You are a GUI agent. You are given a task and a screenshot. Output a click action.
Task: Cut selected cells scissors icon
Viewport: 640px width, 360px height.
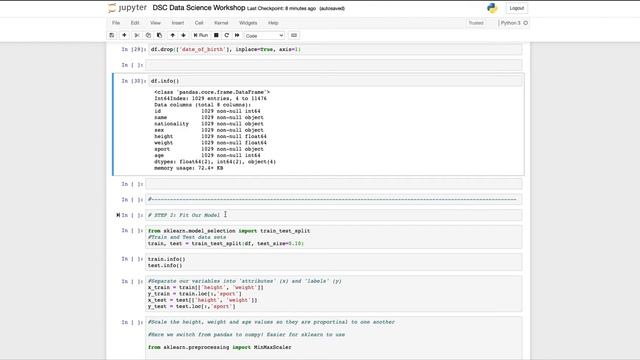[137, 36]
